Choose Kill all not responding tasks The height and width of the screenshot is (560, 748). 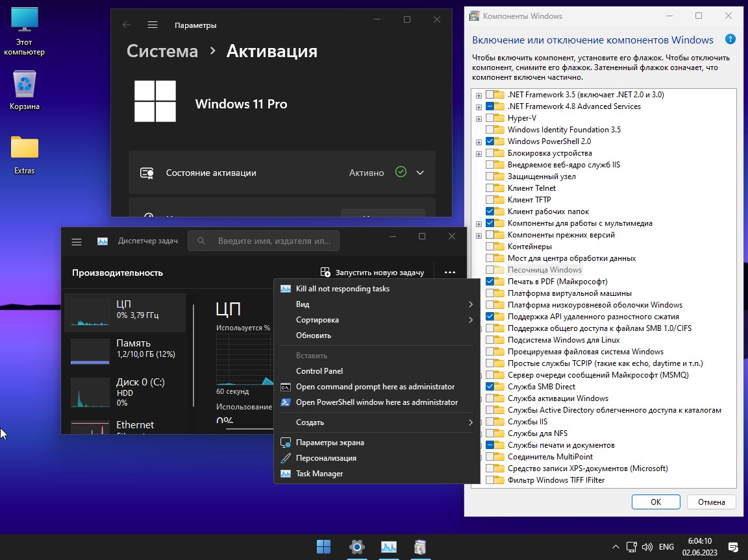coord(342,289)
